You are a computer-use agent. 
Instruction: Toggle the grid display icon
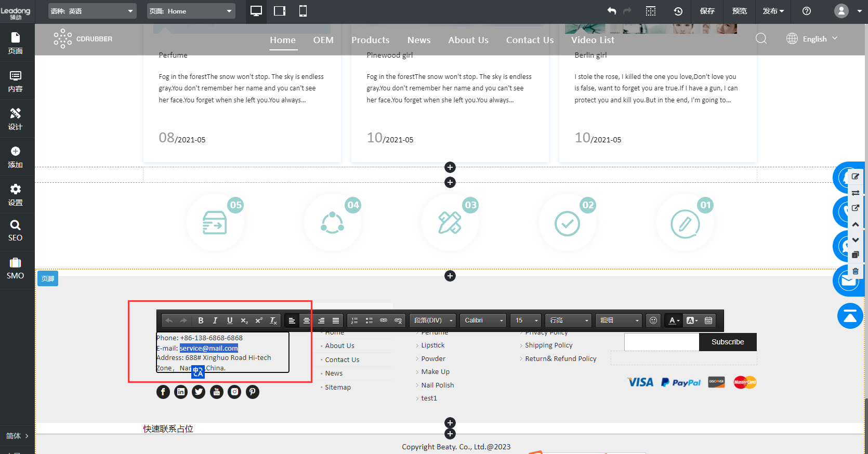point(651,11)
